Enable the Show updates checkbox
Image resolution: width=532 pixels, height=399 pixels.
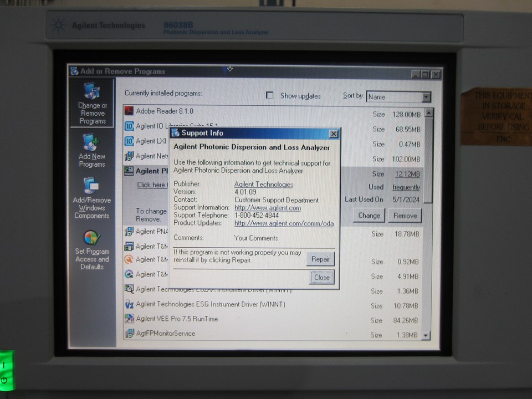click(270, 95)
